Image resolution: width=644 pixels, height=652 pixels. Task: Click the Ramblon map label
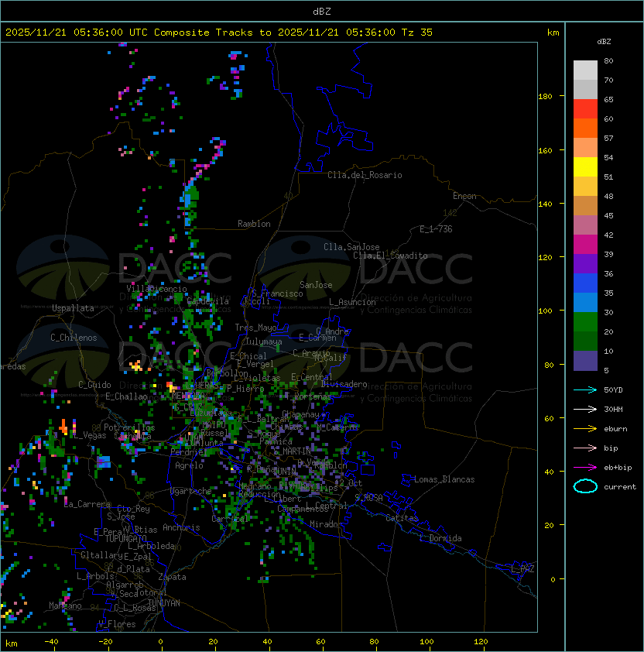coord(254,224)
